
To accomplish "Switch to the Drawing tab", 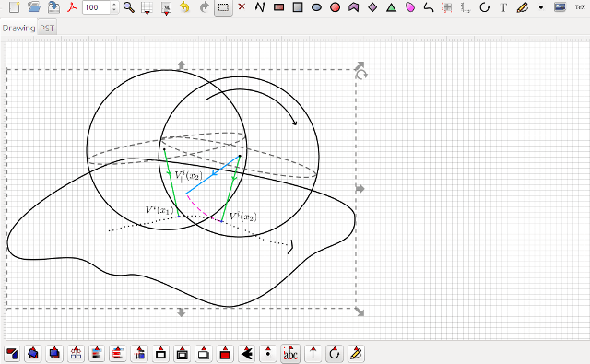I will [x=18, y=28].
